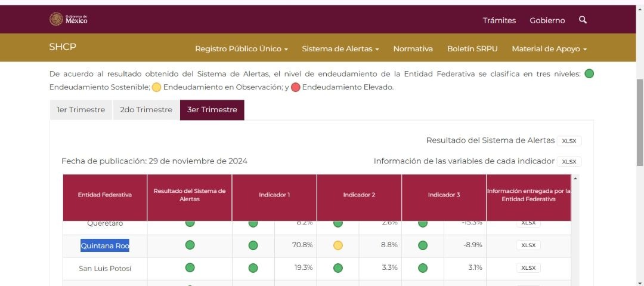Select the 2do Trimestre tab
The image size is (644, 286).
click(x=146, y=110)
